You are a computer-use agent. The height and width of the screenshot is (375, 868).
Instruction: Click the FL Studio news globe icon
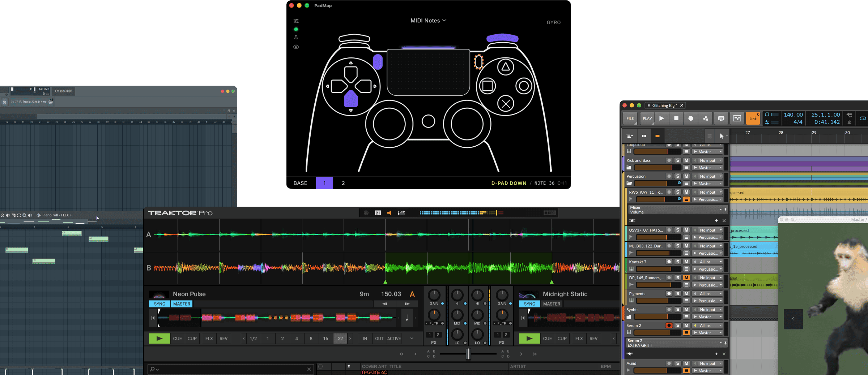pyautogui.click(x=51, y=102)
